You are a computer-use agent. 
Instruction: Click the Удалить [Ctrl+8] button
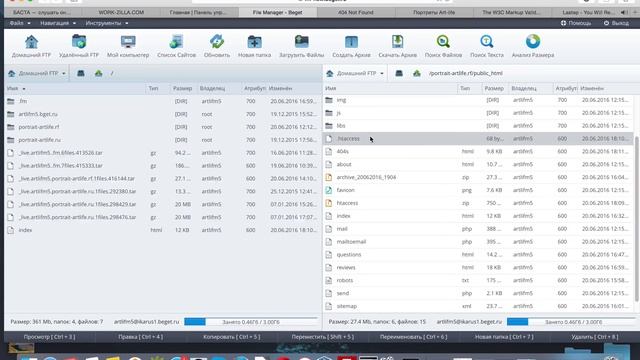(x=595, y=337)
